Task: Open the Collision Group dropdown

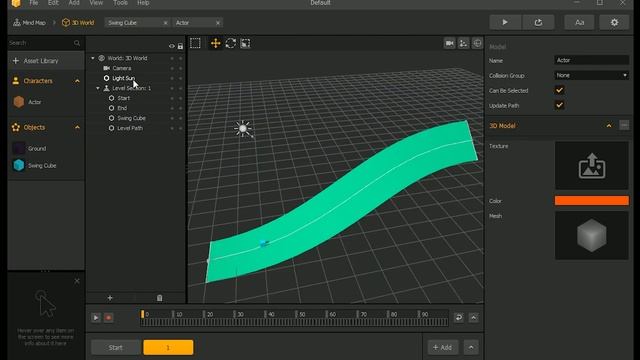Action: point(591,75)
